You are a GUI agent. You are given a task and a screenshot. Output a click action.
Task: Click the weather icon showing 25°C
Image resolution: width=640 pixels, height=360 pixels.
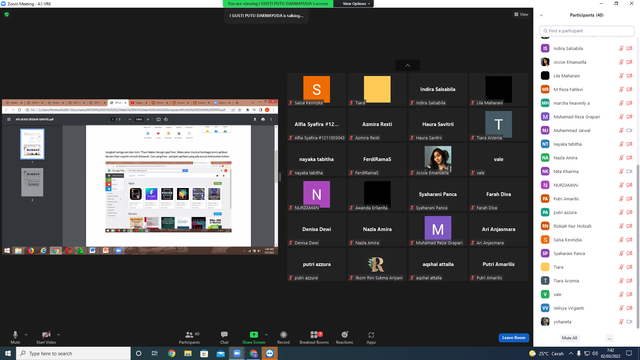(532, 353)
